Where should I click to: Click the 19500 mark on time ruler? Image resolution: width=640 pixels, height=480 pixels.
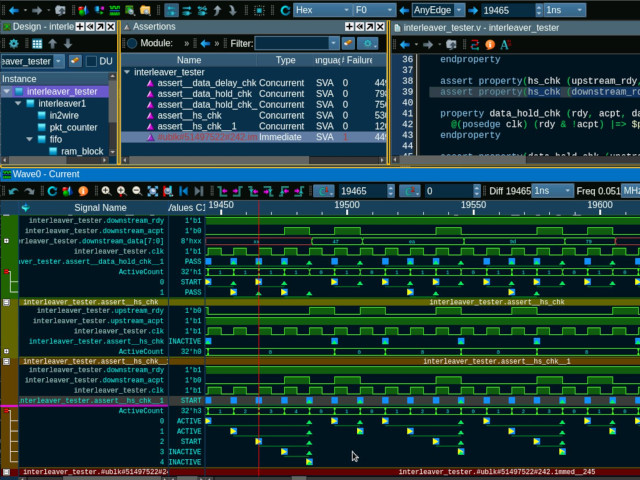click(346, 205)
